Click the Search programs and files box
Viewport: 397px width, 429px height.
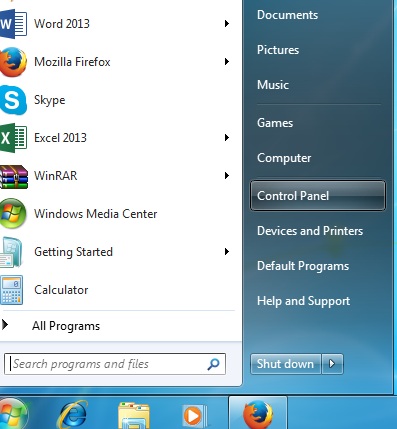pos(115,364)
